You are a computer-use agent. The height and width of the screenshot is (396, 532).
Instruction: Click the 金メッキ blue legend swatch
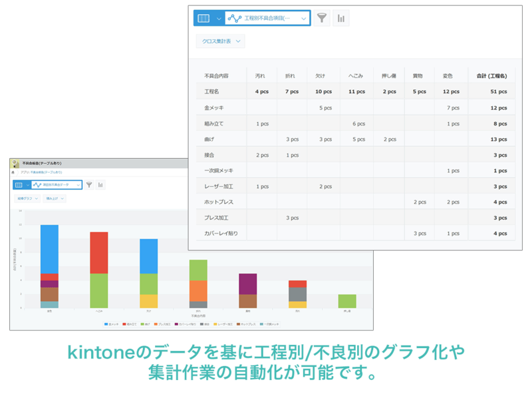106,324
